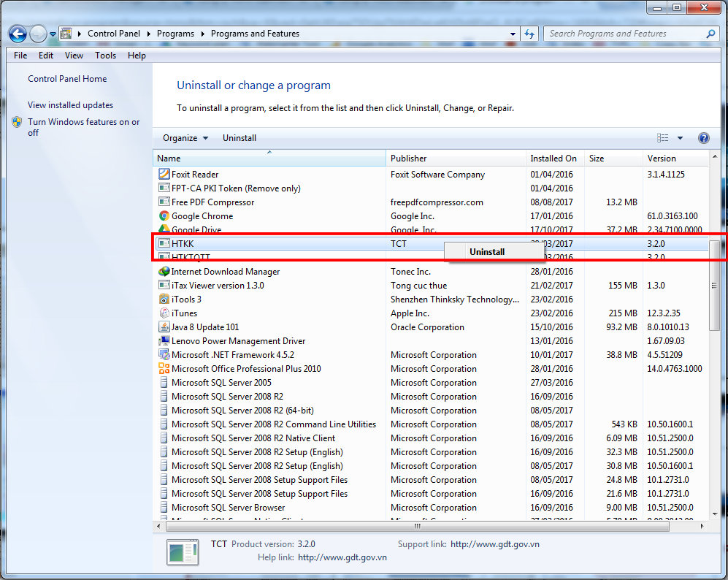Click the TCT program thumbnail in details pane
The height and width of the screenshot is (580, 728).
[182, 552]
